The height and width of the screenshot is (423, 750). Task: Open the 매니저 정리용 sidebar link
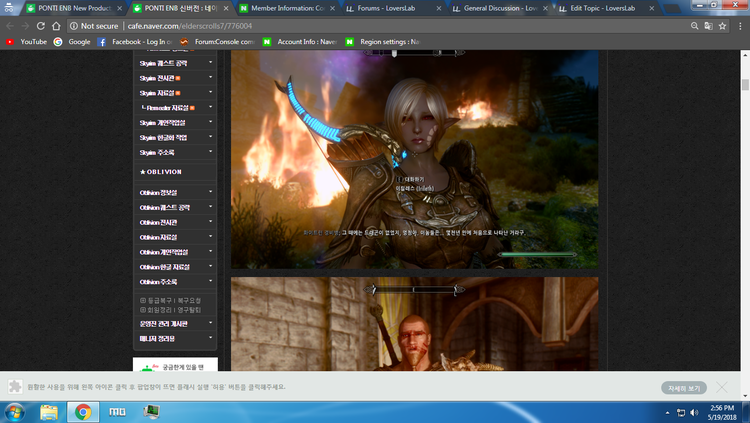(x=157, y=338)
